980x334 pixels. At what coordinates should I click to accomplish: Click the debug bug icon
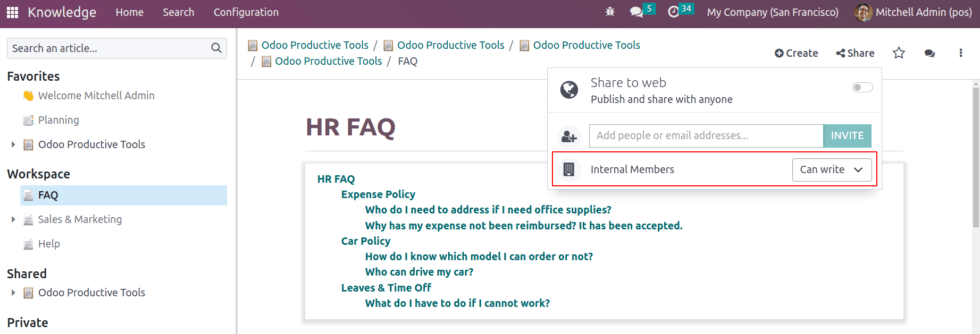[x=610, y=12]
